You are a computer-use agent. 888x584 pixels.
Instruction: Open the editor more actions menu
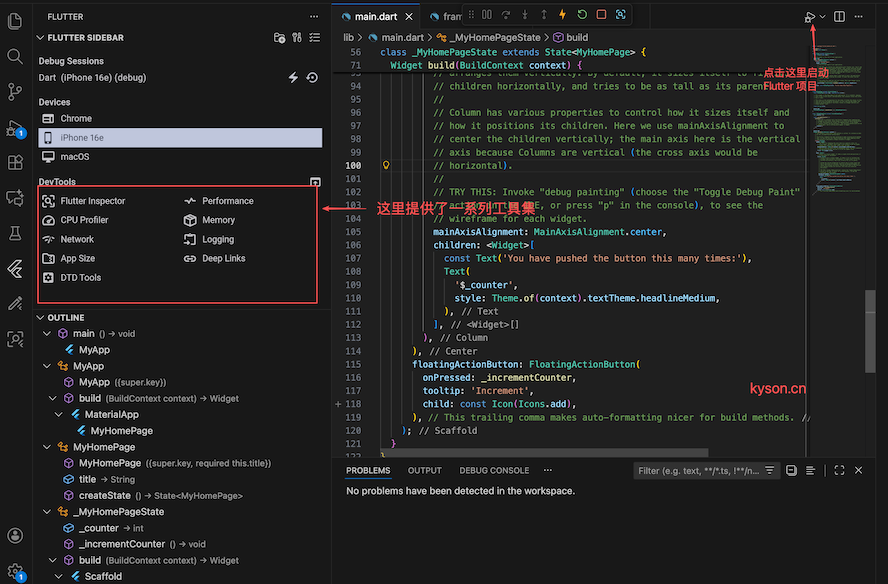tap(858, 17)
